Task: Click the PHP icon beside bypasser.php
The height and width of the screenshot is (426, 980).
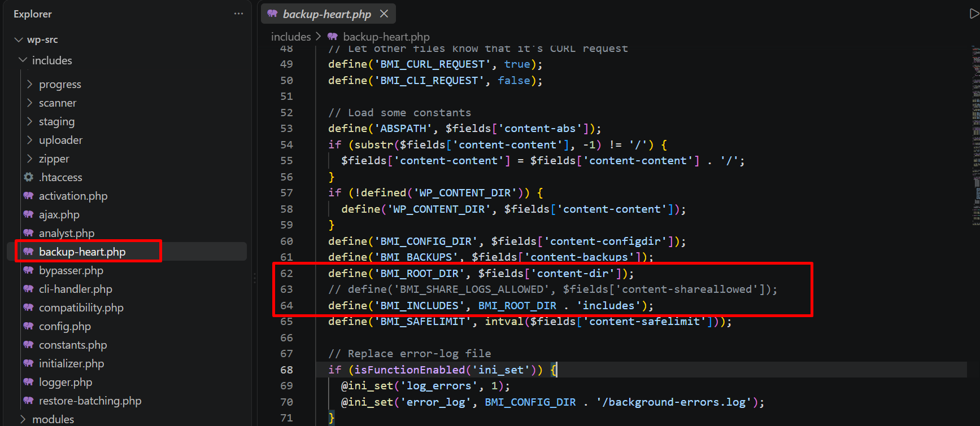Action: [x=29, y=270]
